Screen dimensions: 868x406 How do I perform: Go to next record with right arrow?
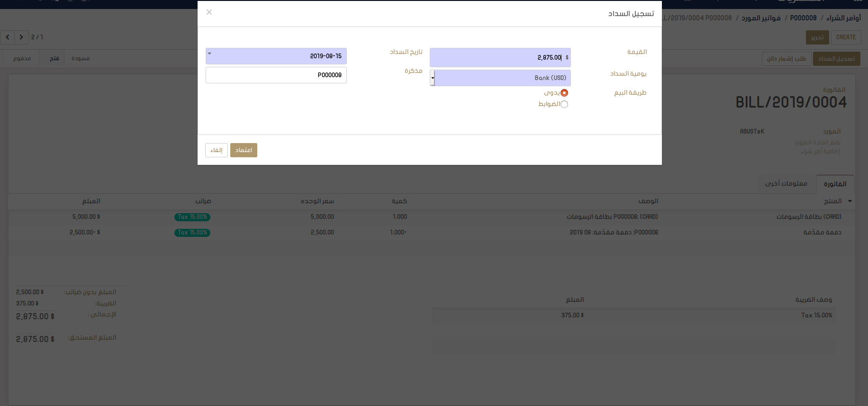[x=21, y=37]
